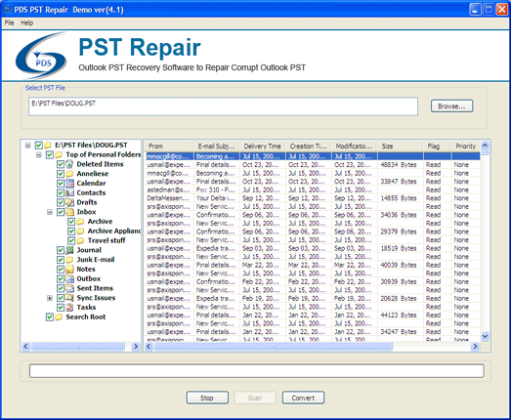Click the Deleted Items recycle bin icon

click(x=69, y=164)
